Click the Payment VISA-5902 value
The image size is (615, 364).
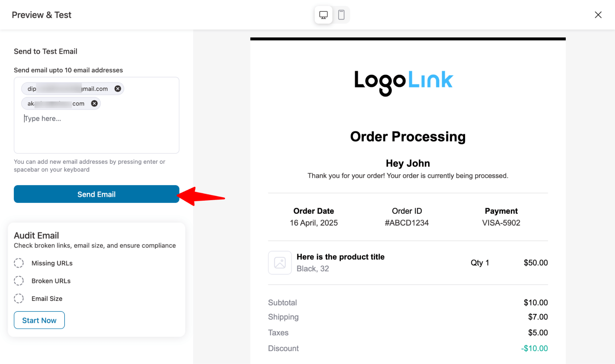pos(501,223)
